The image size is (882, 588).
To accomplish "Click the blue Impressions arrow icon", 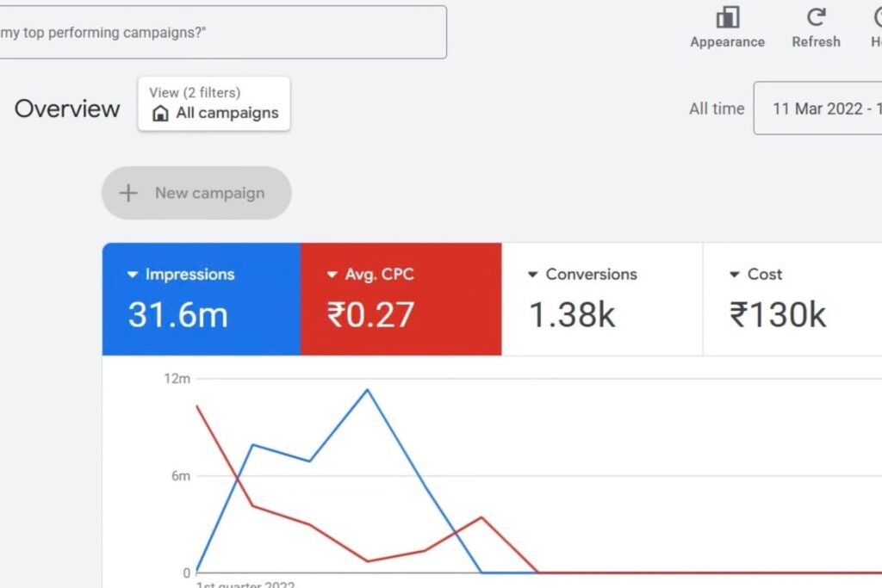I will 131,275.
